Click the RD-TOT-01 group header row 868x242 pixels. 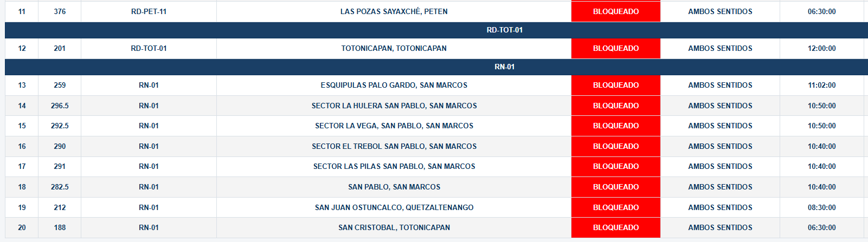point(436,30)
